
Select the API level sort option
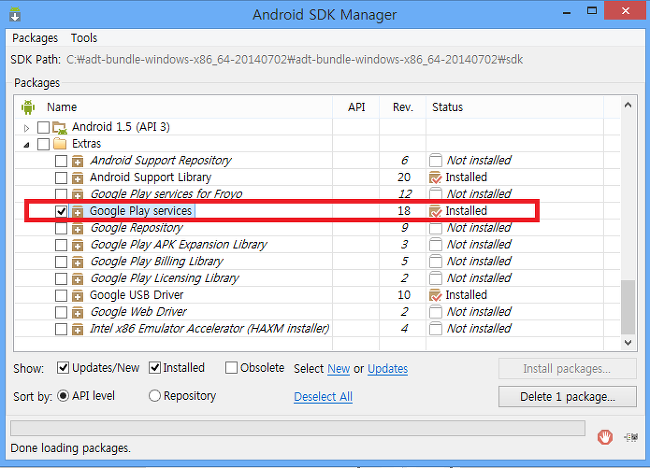click(x=63, y=396)
